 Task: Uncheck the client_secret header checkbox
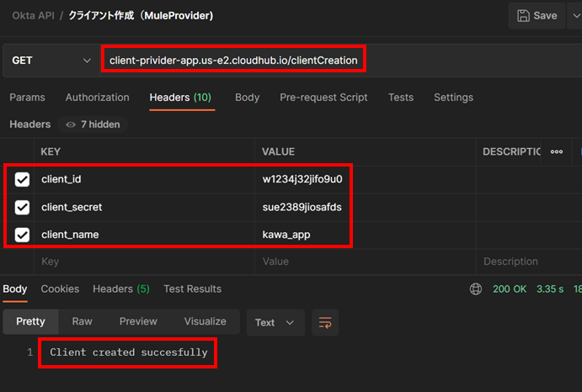coord(23,207)
